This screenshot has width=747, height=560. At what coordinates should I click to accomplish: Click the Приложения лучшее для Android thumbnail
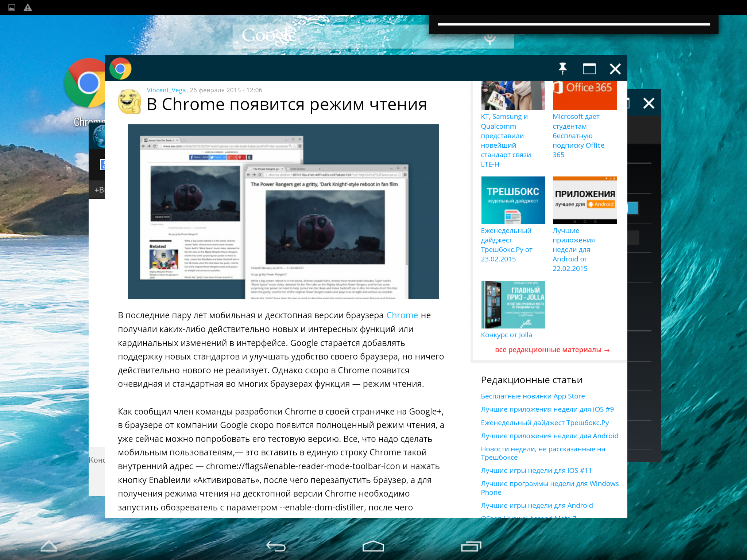[585, 200]
